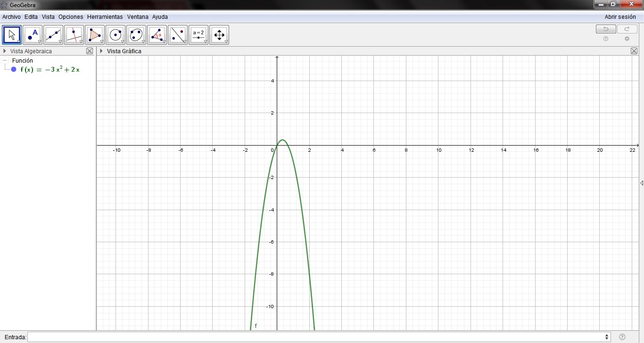Open the input bar symbol dropdown
This screenshot has height=343, width=644.
(x=607, y=337)
